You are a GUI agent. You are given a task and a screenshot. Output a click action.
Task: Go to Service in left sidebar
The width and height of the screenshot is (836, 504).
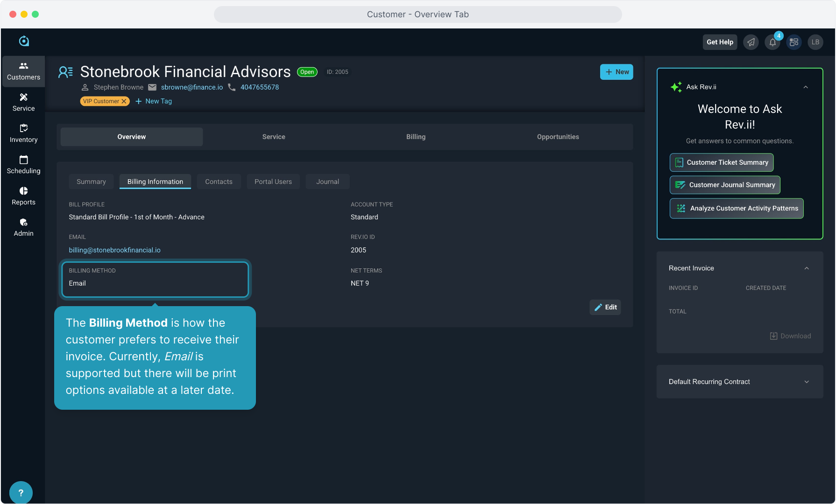[x=23, y=102]
